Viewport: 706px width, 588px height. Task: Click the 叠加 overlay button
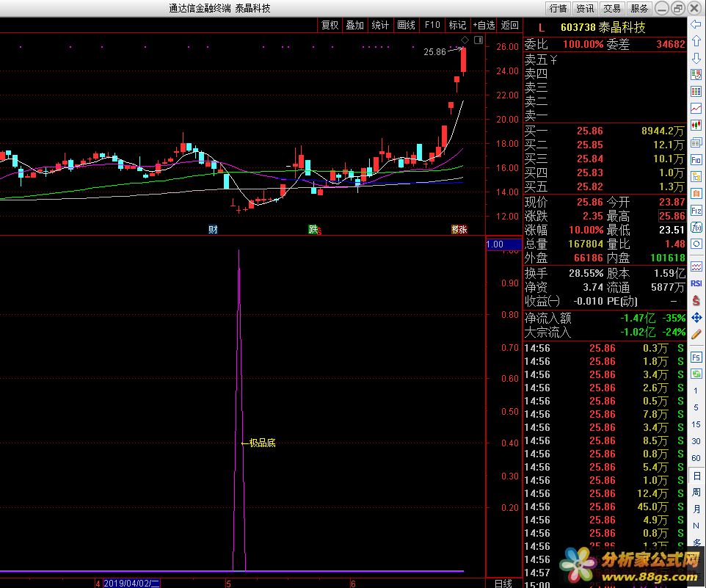click(354, 25)
